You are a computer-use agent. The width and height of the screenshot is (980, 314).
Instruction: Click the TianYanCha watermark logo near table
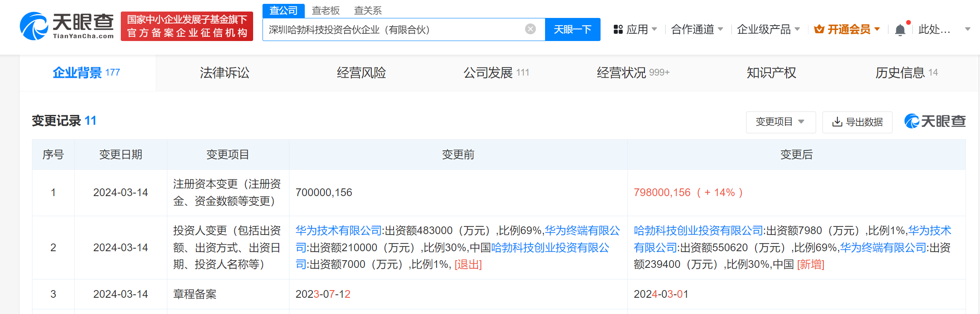pyautogui.click(x=935, y=122)
